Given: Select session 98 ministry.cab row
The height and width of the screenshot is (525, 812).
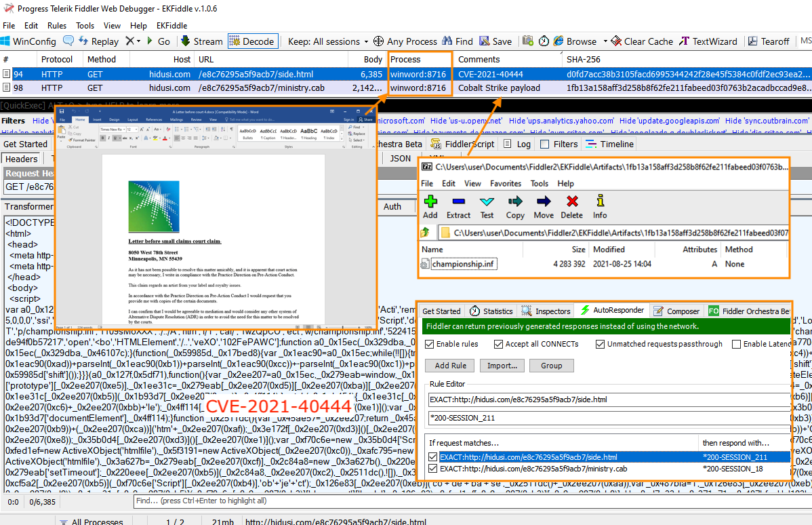Looking at the screenshot, I should [x=406, y=88].
